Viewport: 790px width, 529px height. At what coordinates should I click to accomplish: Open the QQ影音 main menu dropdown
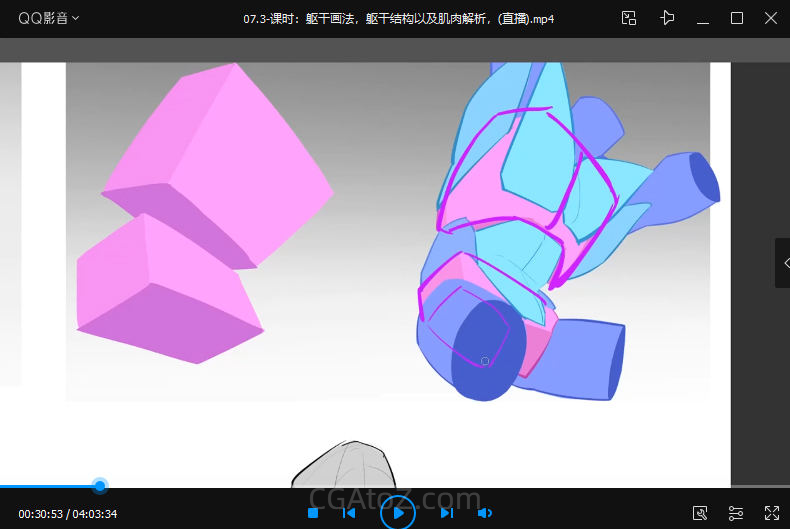(49, 18)
